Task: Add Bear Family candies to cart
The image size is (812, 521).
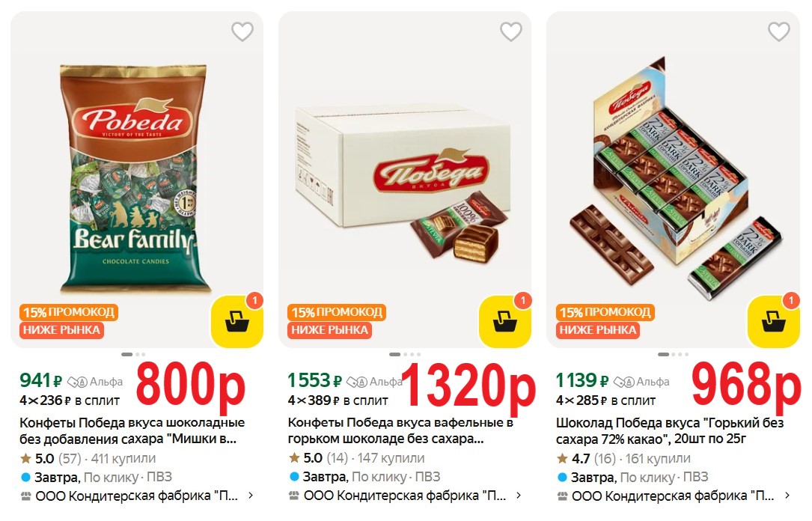Action: click(x=237, y=322)
